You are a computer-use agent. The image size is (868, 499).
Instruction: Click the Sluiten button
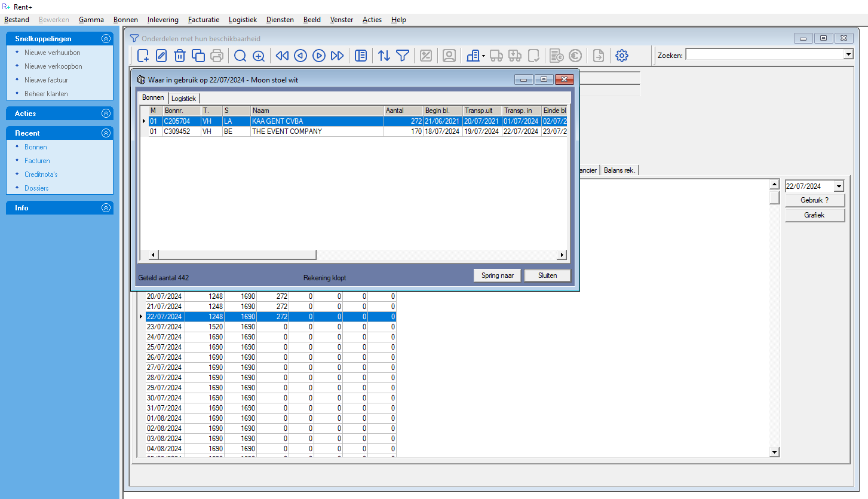pos(547,275)
